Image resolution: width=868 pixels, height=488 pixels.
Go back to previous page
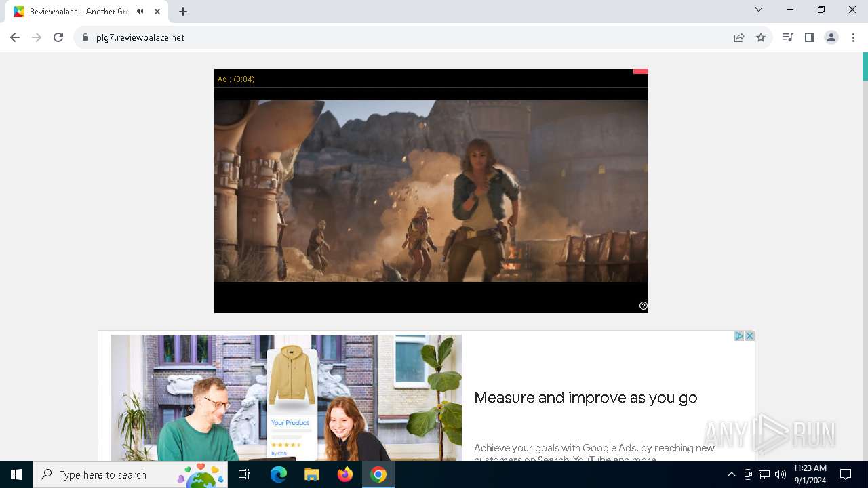tap(15, 37)
